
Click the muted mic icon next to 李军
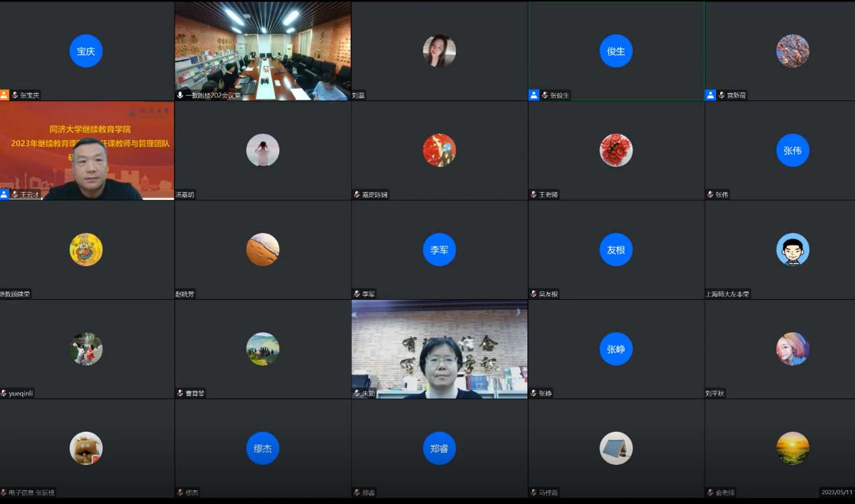pyautogui.click(x=357, y=294)
